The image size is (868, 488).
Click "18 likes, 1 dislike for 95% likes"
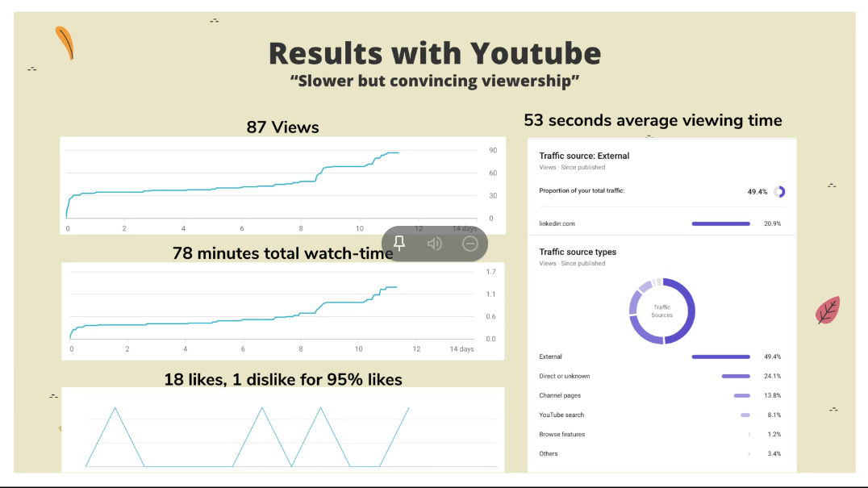(x=283, y=380)
